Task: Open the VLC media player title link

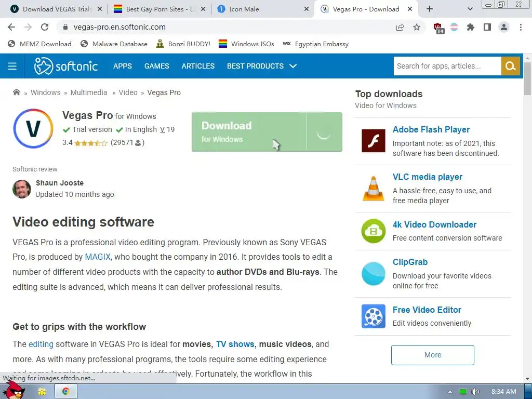Action: (427, 177)
